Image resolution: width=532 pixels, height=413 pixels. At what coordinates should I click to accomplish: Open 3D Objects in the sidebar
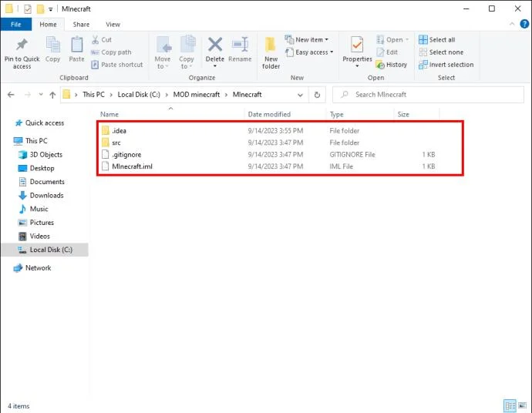pyautogui.click(x=41, y=155)
